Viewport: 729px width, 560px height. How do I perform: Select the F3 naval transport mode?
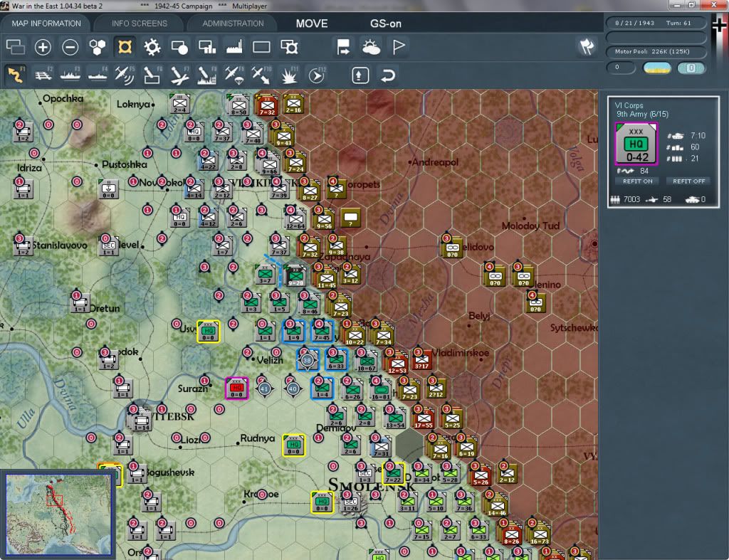pos(70,75)
